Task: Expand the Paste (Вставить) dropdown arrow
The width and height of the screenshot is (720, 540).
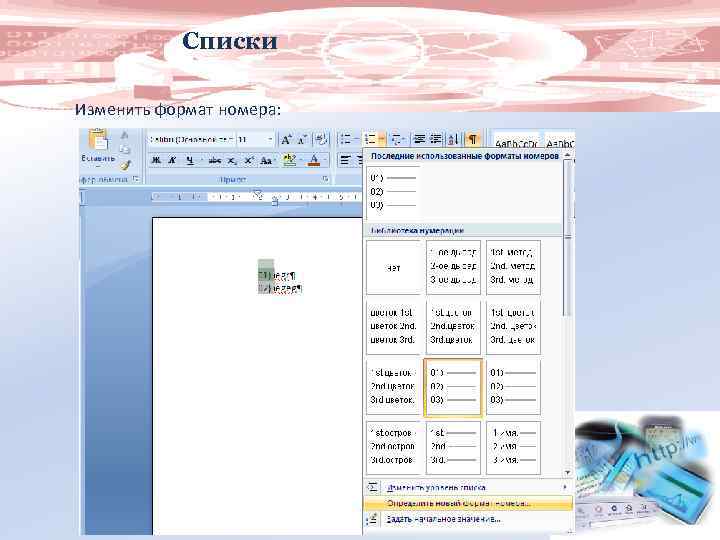Action: tap(98, 166)
